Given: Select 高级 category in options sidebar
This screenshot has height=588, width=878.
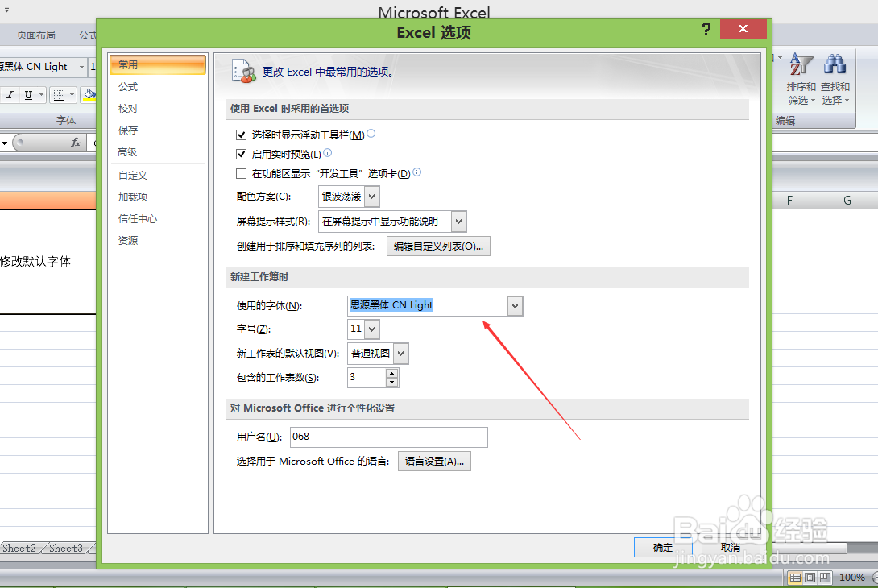Looking at the screenshot, I should (x=158, y=152).
